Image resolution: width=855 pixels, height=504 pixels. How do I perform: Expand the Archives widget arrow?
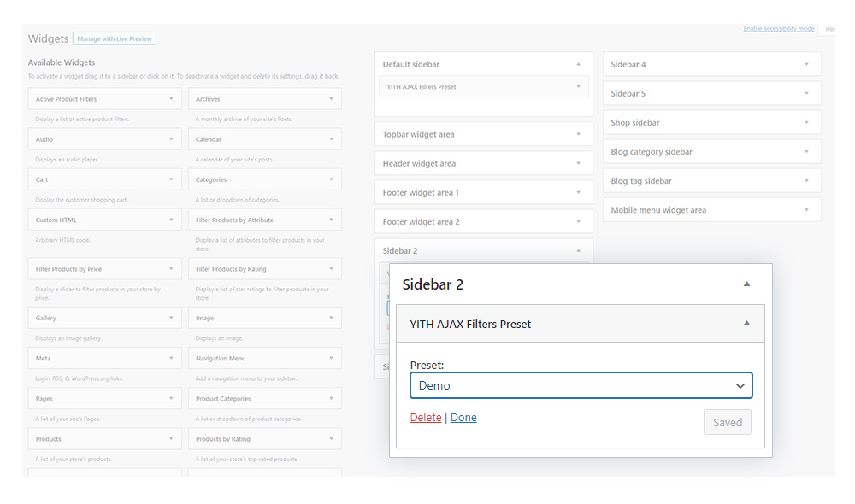(x=331, y=98)
